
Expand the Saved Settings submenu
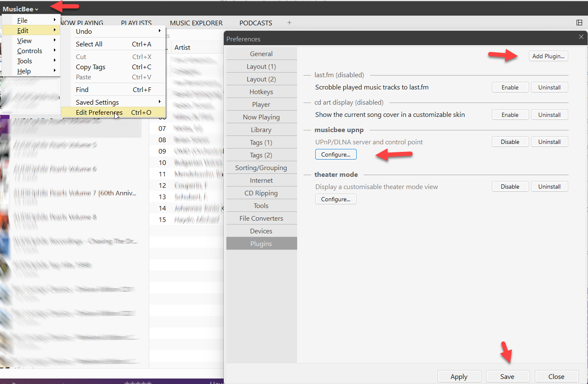pos(113,102)
